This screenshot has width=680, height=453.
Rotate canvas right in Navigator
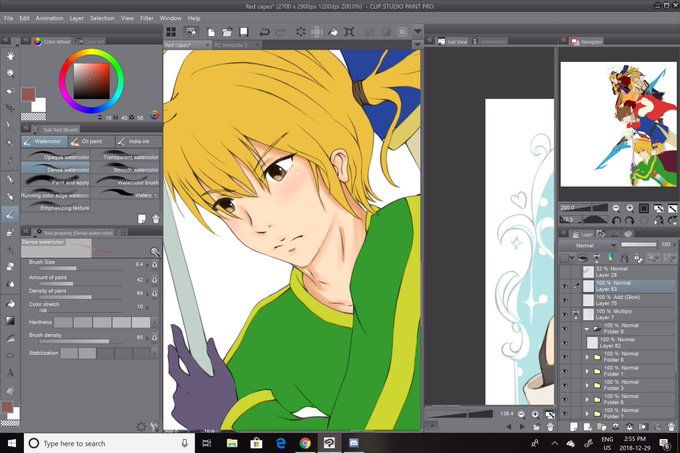[630, 220]
